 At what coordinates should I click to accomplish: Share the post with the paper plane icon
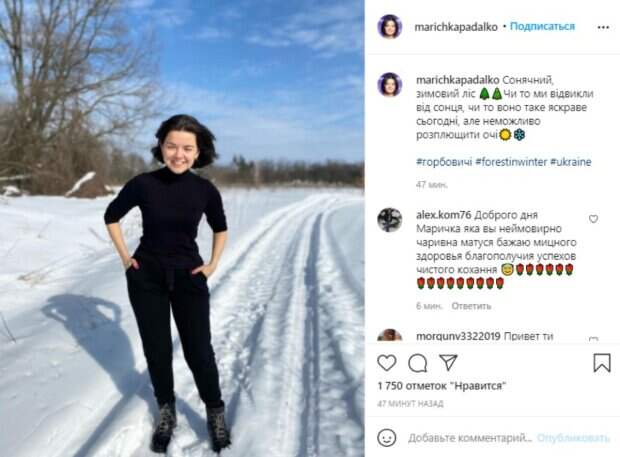tap(448, 363)
